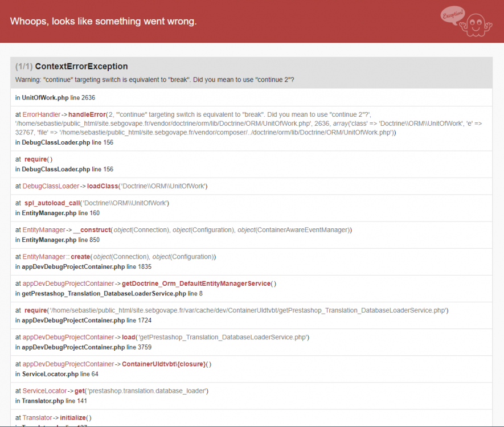This screenshot has height=427, width=504.
Task: Open getPrestashop_Translation_DatabaseLoaderService.php line 8 reference
Action: click(109, 293)
